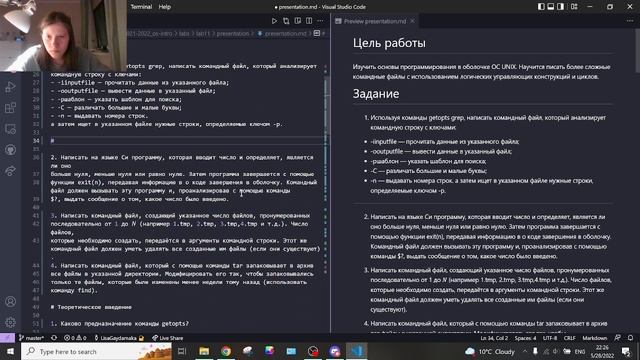The image size is (640, 360).
Task: Click the master branch indicator in status bar
Action: coord(31,338)
